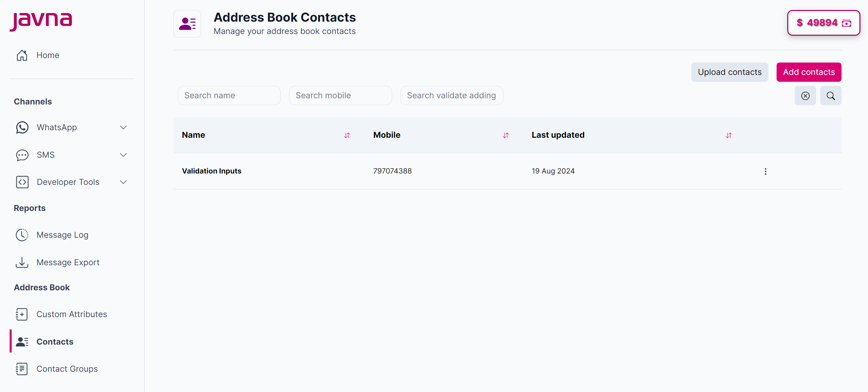Select the WhatsApp channel icon
This screenshot has width=868, height=392.
(22, 127)
